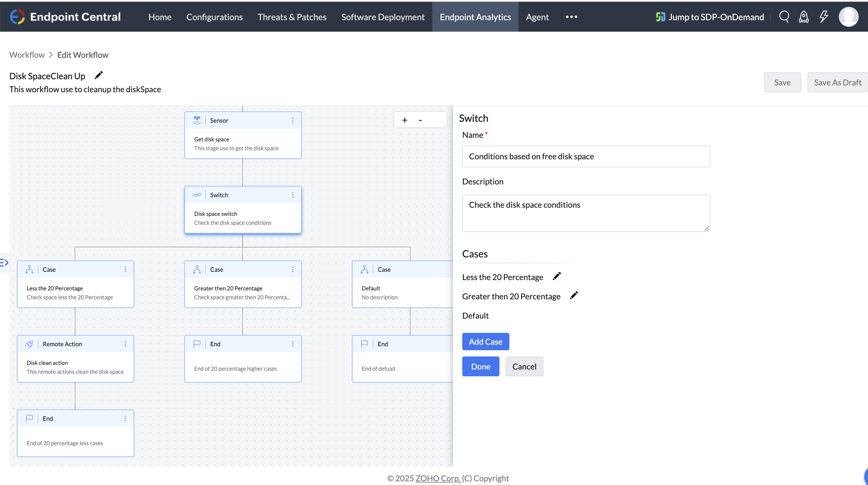
Task: Zoom out the workflow canvas with minus
Action: click(420, 120)
